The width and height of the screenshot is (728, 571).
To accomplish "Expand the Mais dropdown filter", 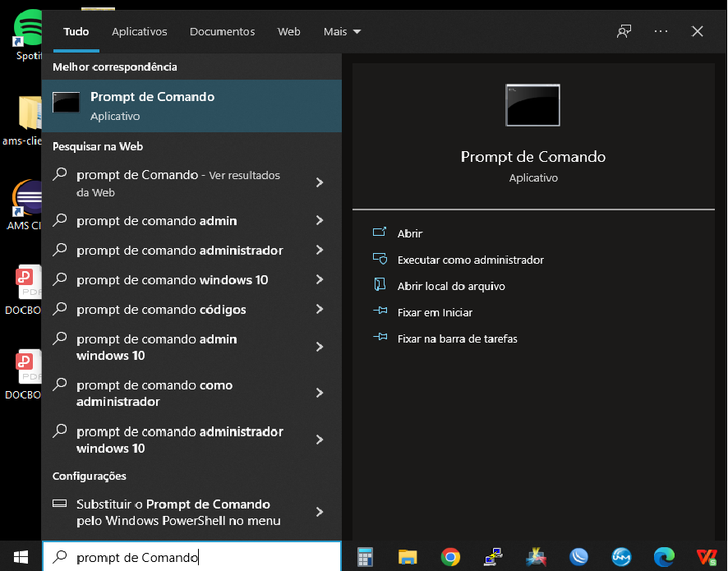I will (342, 31).
